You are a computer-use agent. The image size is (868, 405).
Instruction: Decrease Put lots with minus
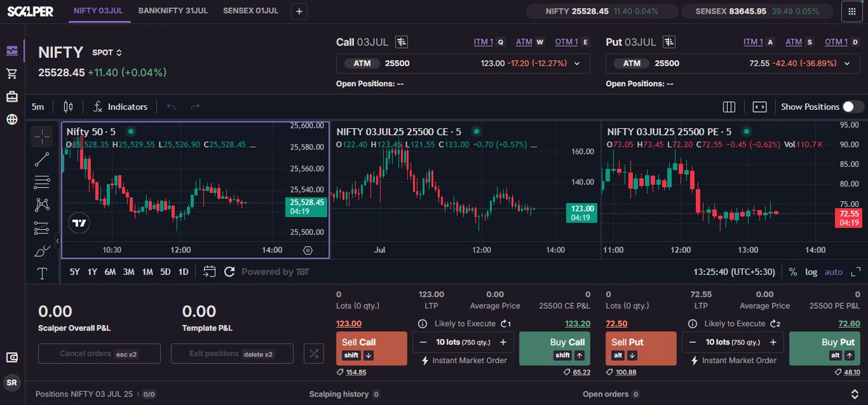pyautogui.click(x=692, y=342)
